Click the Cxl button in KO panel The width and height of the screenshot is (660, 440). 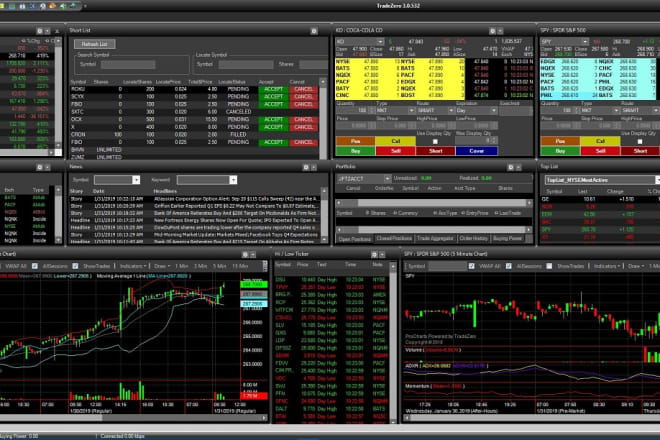coord(395,141)
